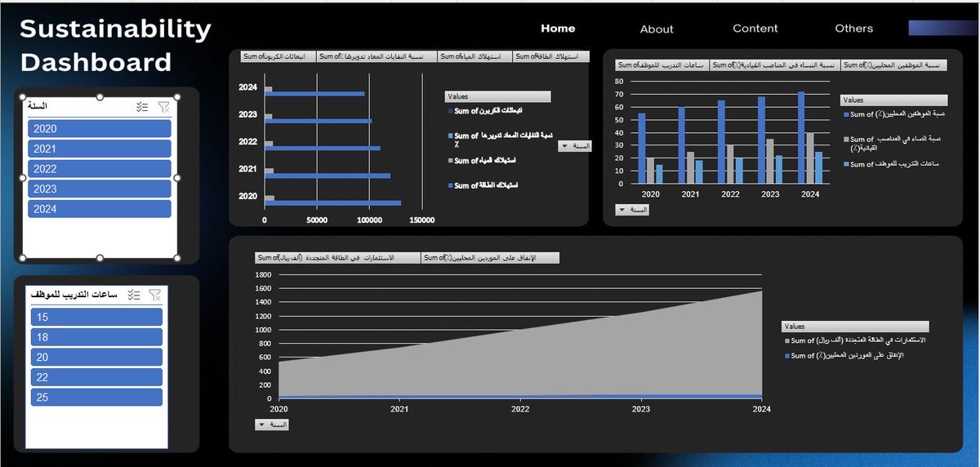980x467 pixels.
Task: Open السنة filter dropdown on bar chart
Action: pos(575,146)
